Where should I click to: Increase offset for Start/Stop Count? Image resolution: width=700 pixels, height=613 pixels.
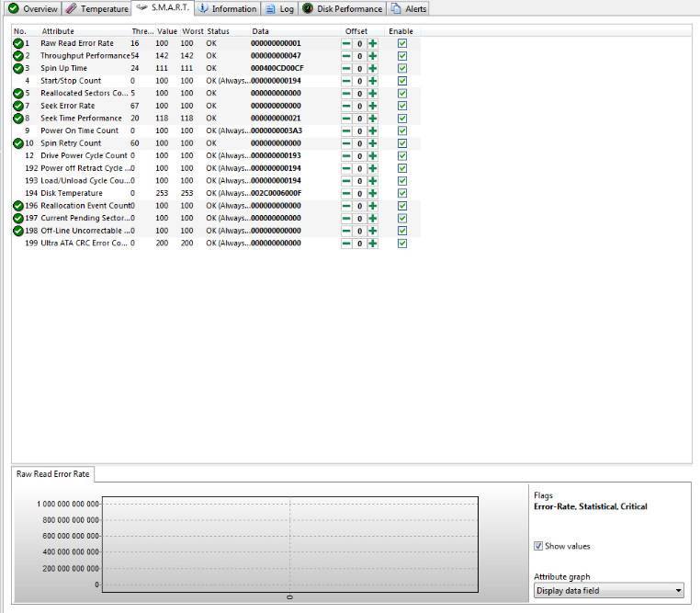pyautogui.click(x=373, y=81)
